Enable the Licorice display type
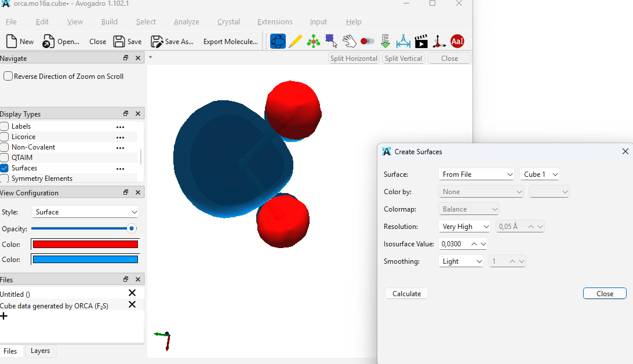The width and height of the screenshot is (633, 364). point(5,137)
